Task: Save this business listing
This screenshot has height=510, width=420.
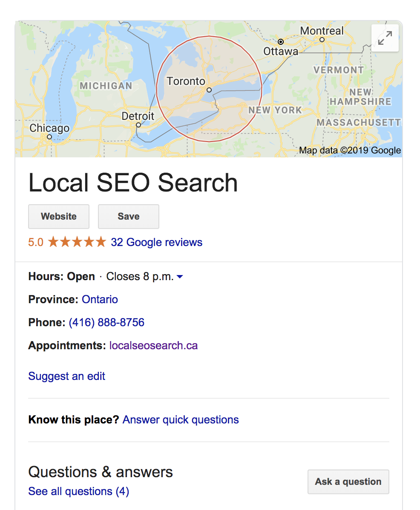Action: click(x=129, y=217)
